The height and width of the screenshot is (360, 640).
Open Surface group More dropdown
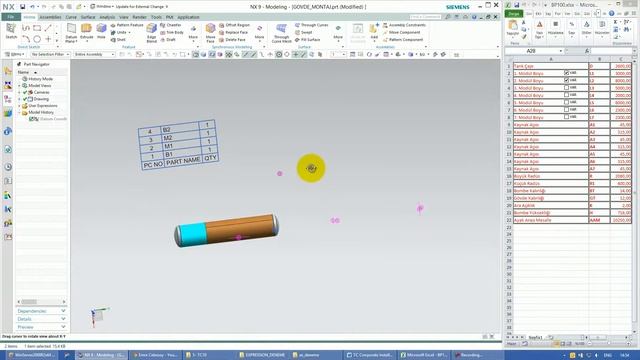[338, 32]
